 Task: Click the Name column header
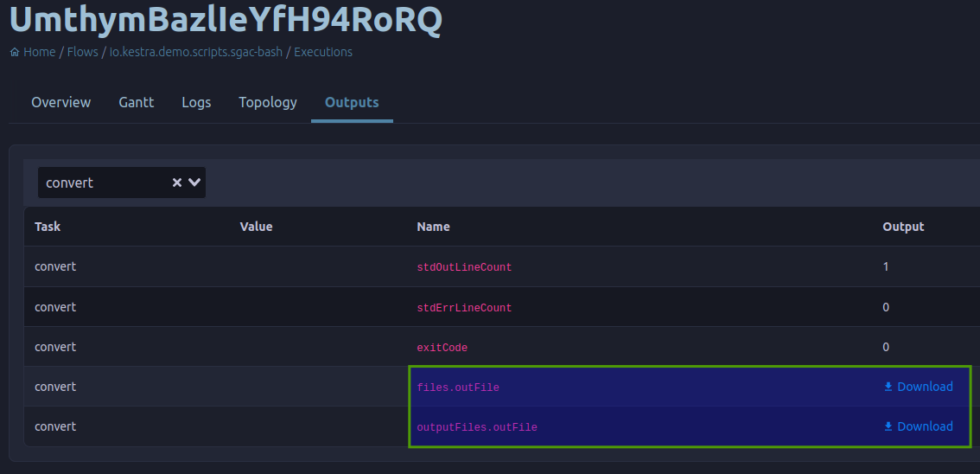(x=433, y=227)
